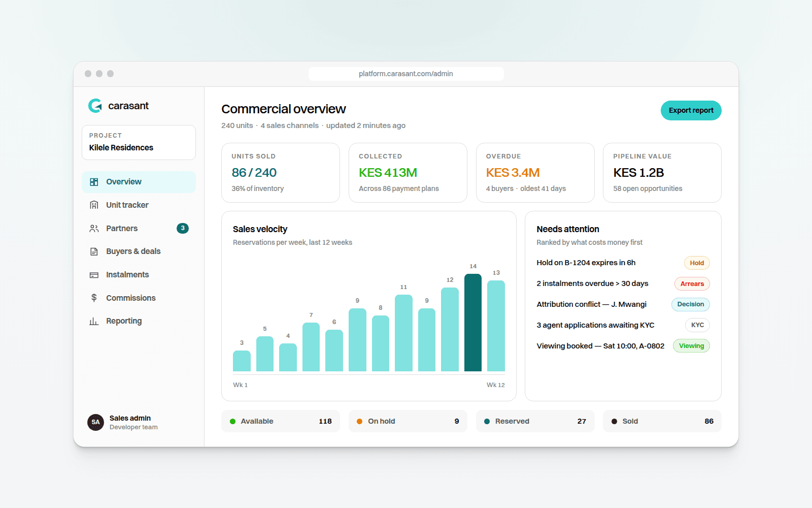812x508 pixels.
Task: Navigate to Reporting
Action: pyautogui.click(x=139, y=321)
